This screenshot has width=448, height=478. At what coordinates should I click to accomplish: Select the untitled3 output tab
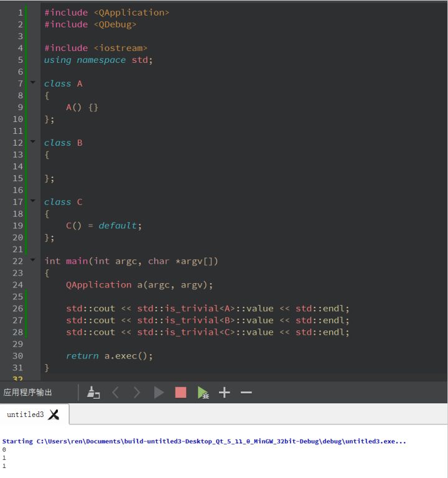[x=26, y=415]
